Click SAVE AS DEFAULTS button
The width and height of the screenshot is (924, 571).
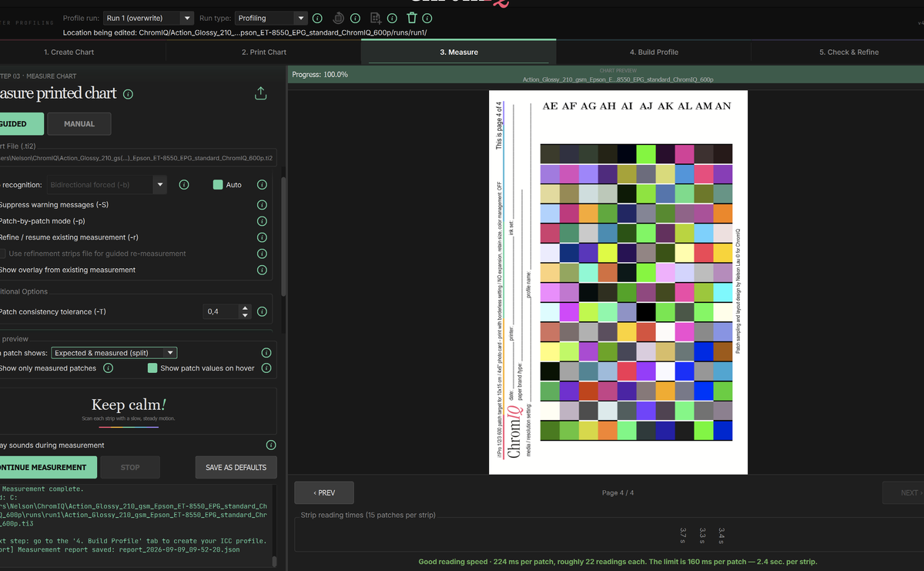pos(236,467)
